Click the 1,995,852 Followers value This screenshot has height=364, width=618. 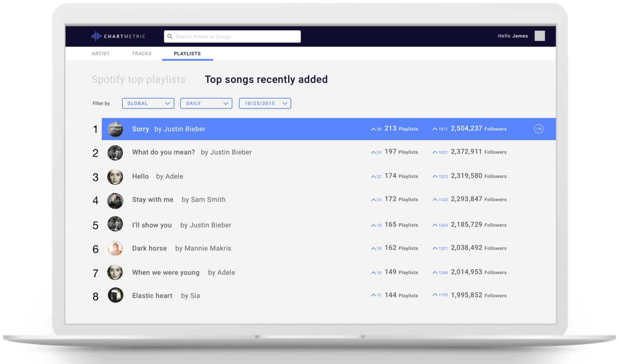click(479, 295)
